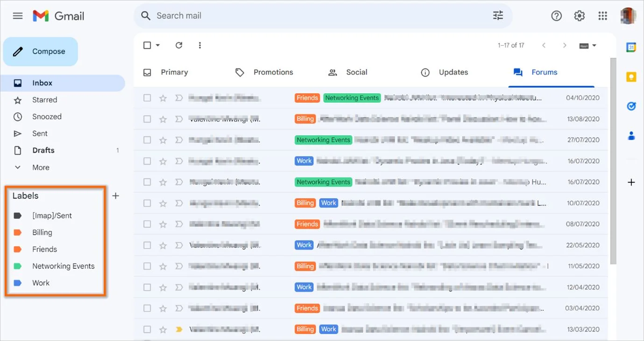
Task: Check the checkbox on the first email
Action: 147,97
